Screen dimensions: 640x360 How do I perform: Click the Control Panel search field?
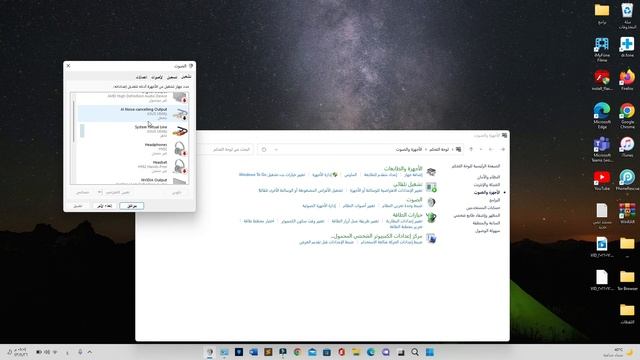[x=225, y=149]
